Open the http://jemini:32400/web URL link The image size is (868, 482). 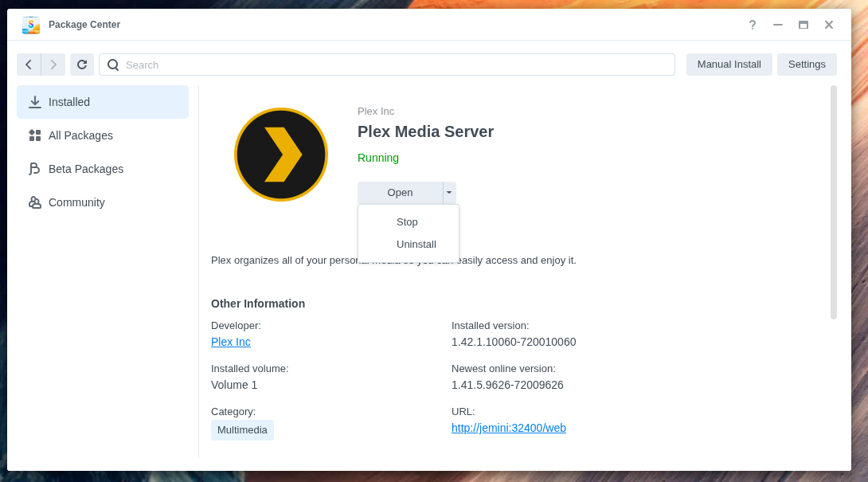click(509, 428)
